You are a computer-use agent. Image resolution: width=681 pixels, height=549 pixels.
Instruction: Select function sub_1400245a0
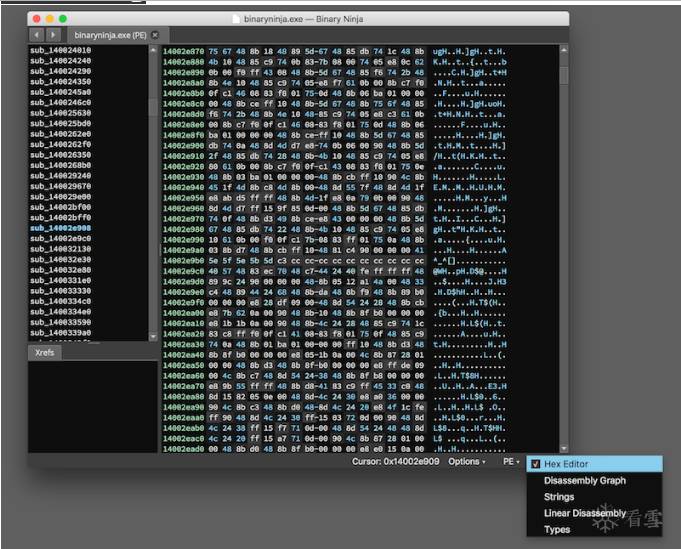pyautogui.click(x=60, y=92)
